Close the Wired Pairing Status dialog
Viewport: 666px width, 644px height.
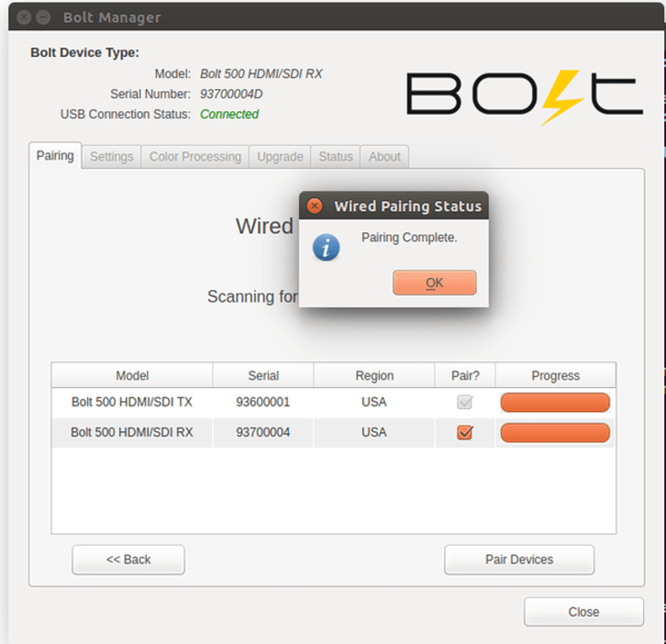coord(314,206)
